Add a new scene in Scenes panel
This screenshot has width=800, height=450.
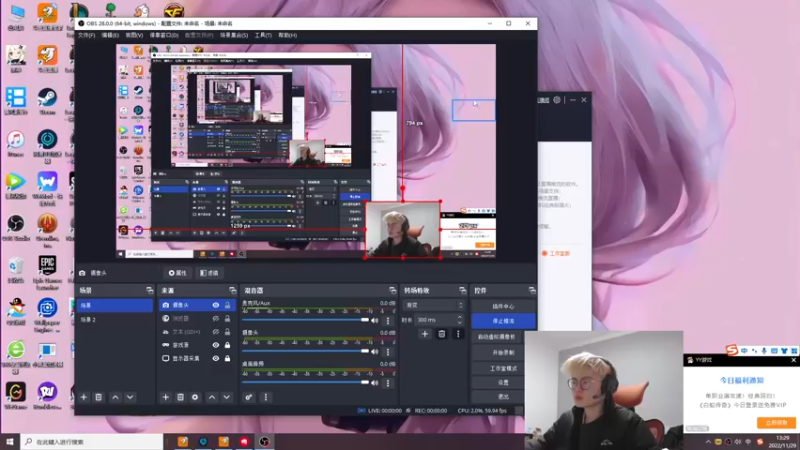84,397
